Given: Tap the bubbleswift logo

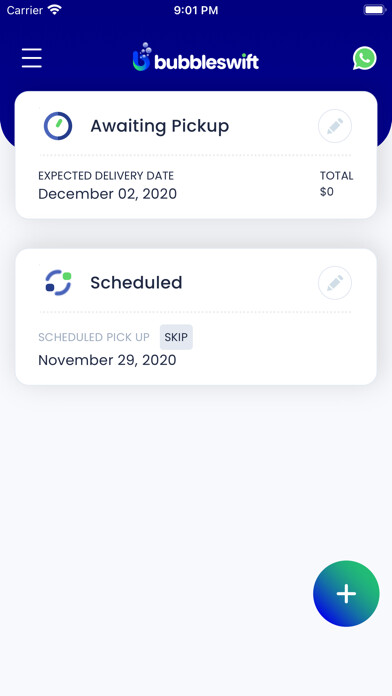Looking at the screenshot, I should tap(195, 58).
